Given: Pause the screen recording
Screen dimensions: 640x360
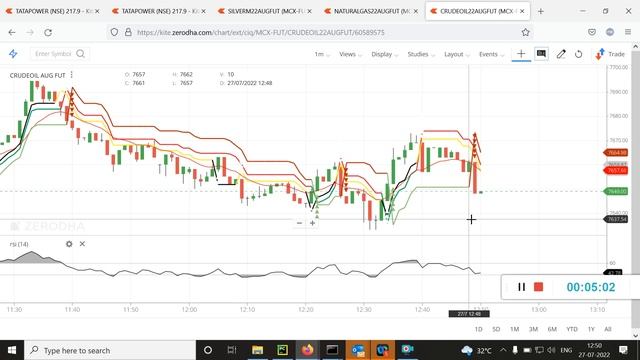Looking at the screenshot, I should tap(521, 287).
